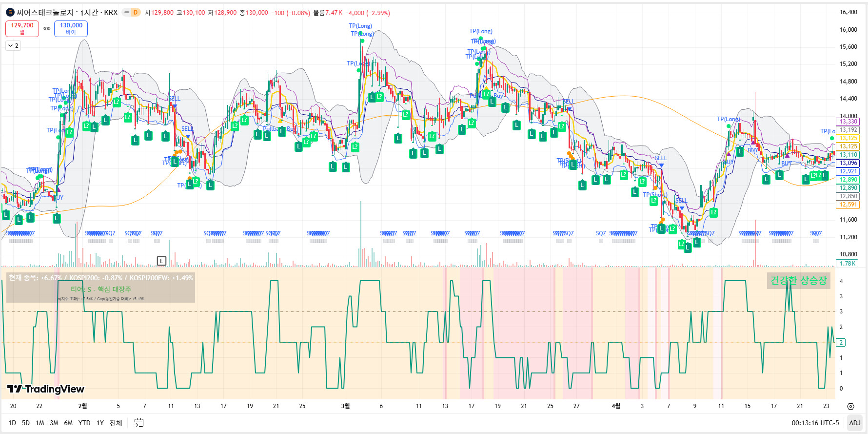This screenshot has height=434, width=868.
Task: Switch to 5D time range
Action: pyautogui.click(x=26, y=423)
